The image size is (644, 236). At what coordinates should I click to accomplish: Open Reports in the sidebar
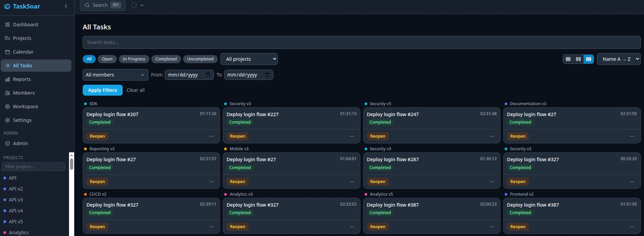tap(36, 79)
